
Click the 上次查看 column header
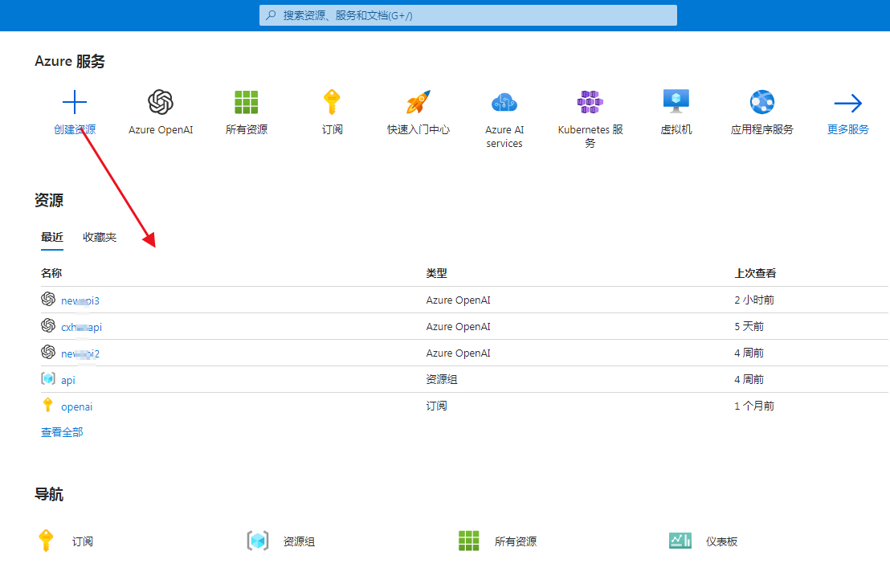[x=755, y=274]
